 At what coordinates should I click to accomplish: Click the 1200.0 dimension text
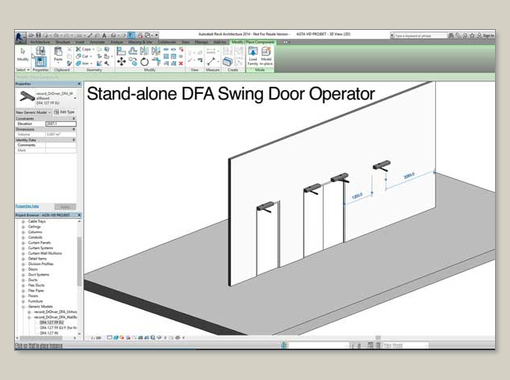click(x=357, y=196)
